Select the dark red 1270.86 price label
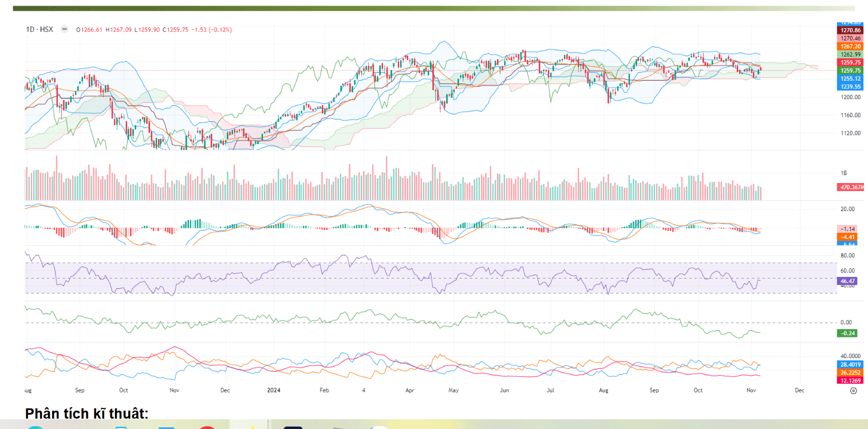Image resolution: width=868 pixels, height=429 pixels. pyautogui.click(x=850, y=30)
